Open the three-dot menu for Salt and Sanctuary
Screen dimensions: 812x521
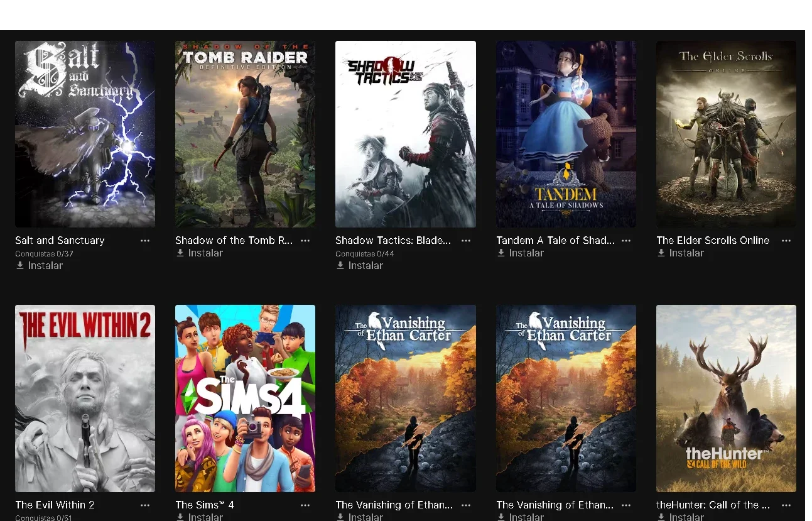145,241
